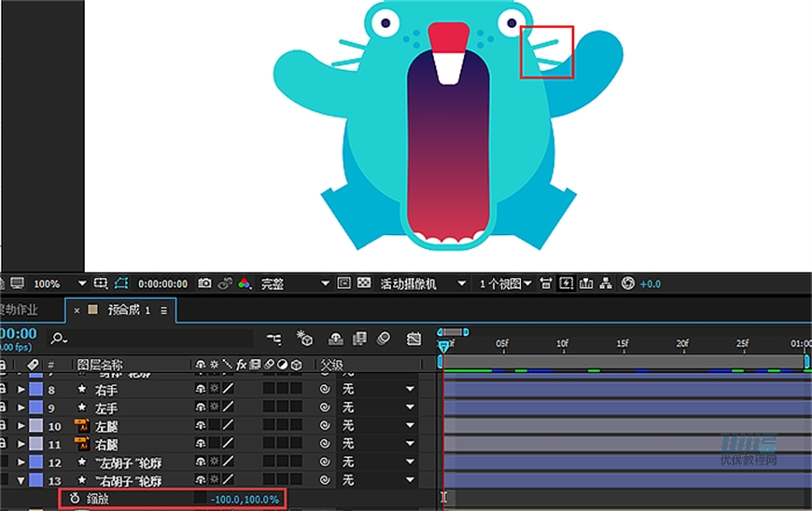Toggle the 缩放 stopwatch keyframe
Screen dimensions: 812x511
pos(75,499)
